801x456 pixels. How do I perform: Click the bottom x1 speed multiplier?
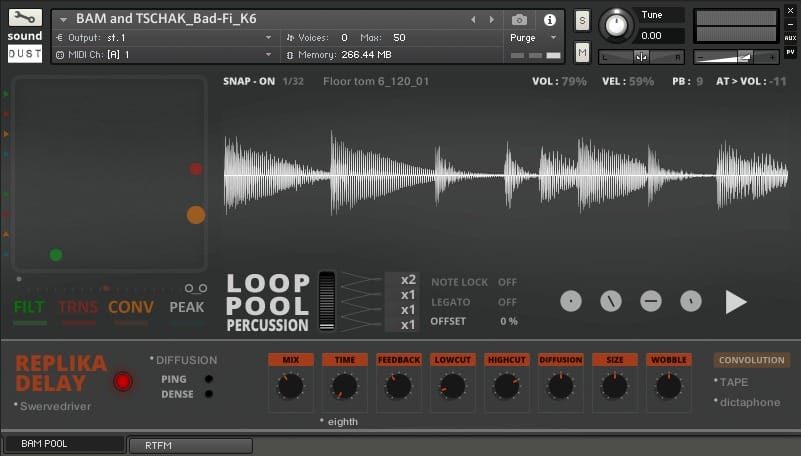(408, 324)
